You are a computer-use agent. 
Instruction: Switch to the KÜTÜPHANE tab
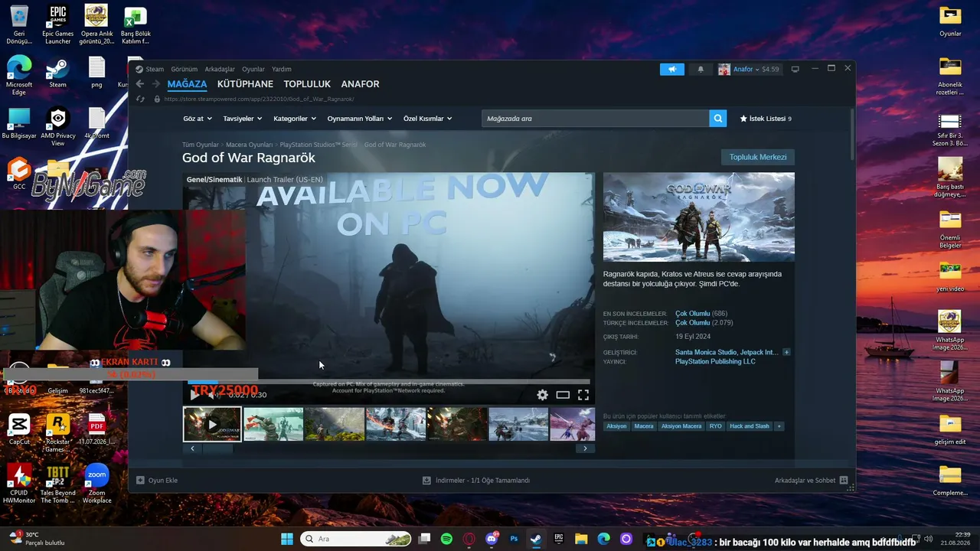tap(245, 84)
